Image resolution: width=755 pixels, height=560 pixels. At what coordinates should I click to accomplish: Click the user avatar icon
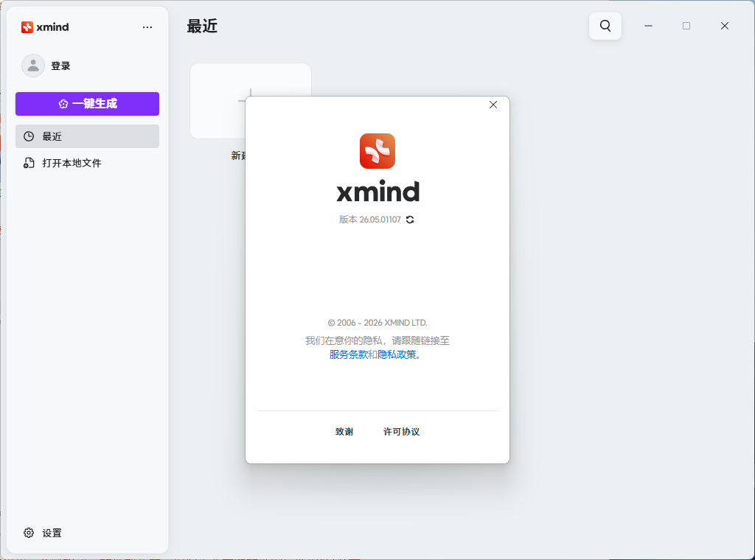[33, 66]
